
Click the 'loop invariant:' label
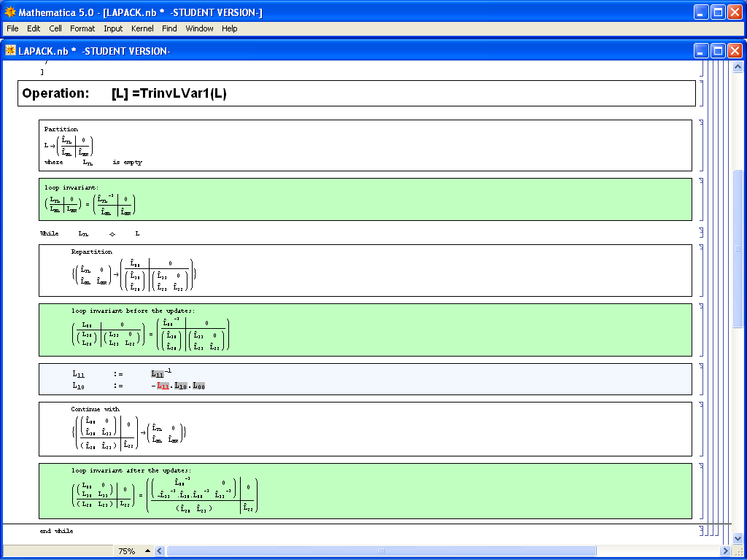(x=71, y=187)
